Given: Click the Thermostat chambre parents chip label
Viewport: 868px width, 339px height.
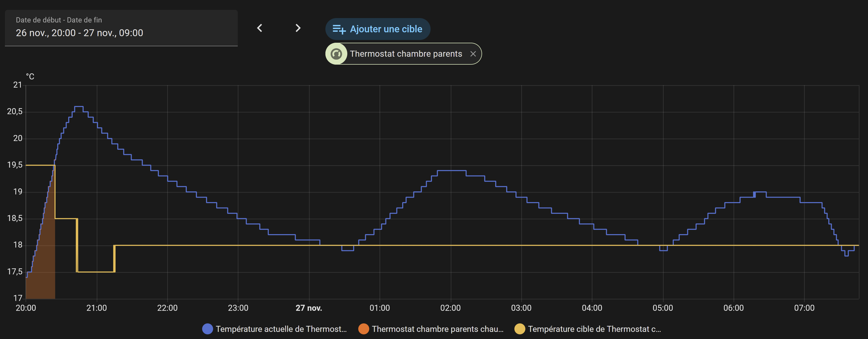Looking at the screenshot, I should point(406,54).
